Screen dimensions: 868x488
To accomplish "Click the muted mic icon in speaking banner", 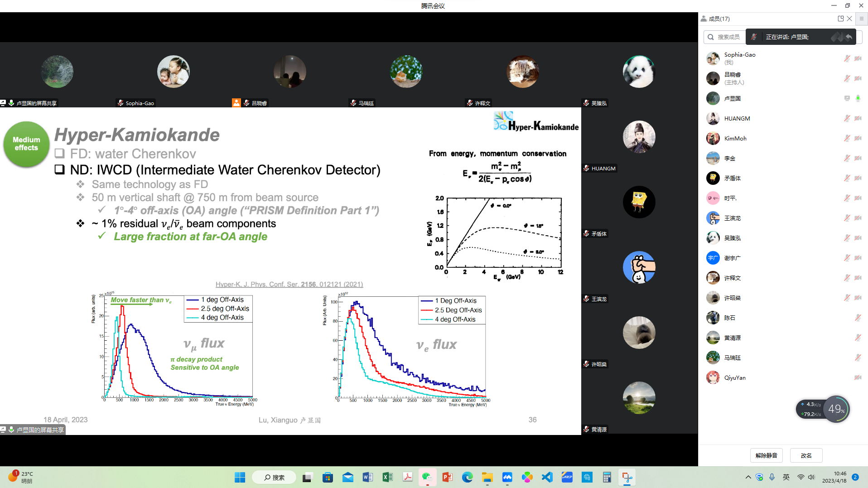I will click(754, 37).
